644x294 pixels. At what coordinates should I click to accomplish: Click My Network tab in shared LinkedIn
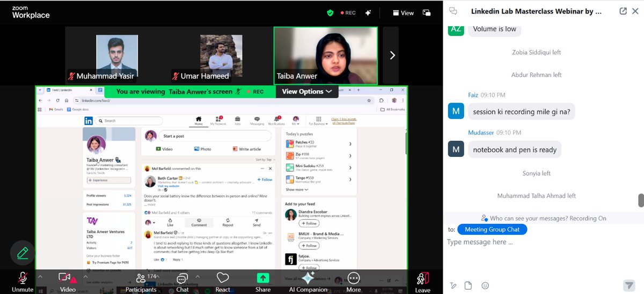click(218, 120)
